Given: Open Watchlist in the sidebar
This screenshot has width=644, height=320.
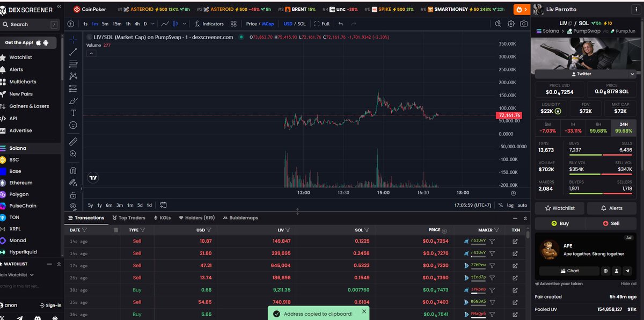Looking at the screenshot, I should [x=20, y=57].
